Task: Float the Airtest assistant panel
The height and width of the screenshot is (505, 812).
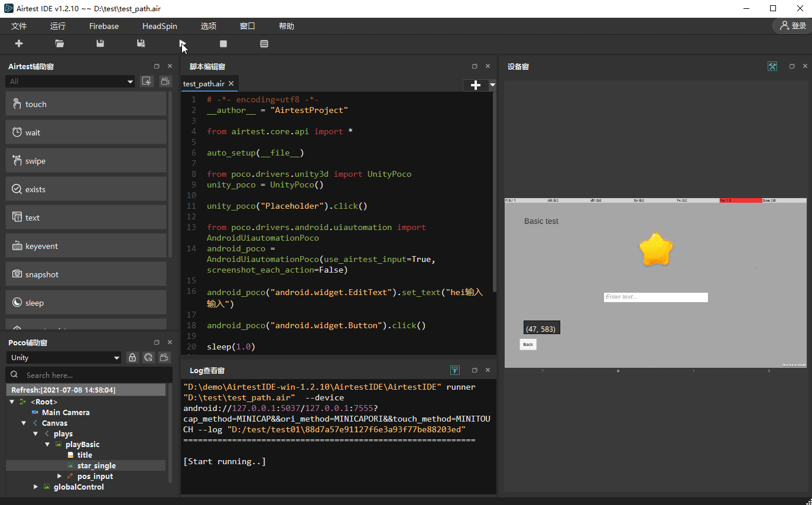Action: click(157, 66)
